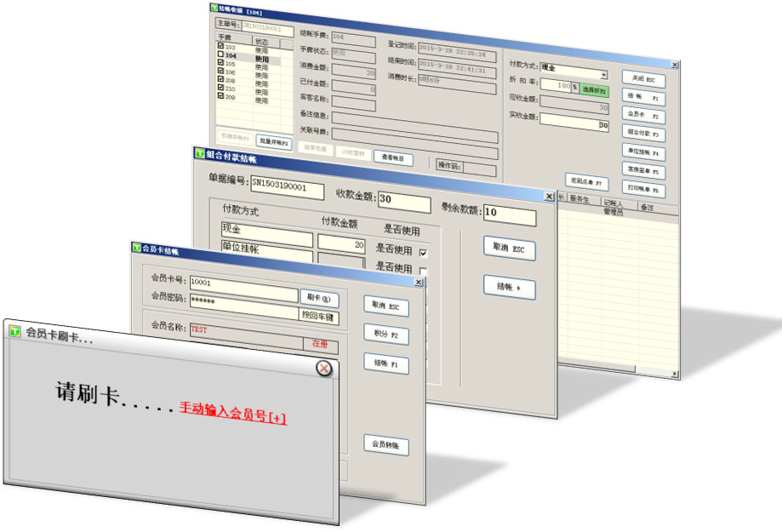This screenshot has width=782, height=532.
Task: Click the green app icon in 会员卡刷卡 title bar
Action: (14, 332)
